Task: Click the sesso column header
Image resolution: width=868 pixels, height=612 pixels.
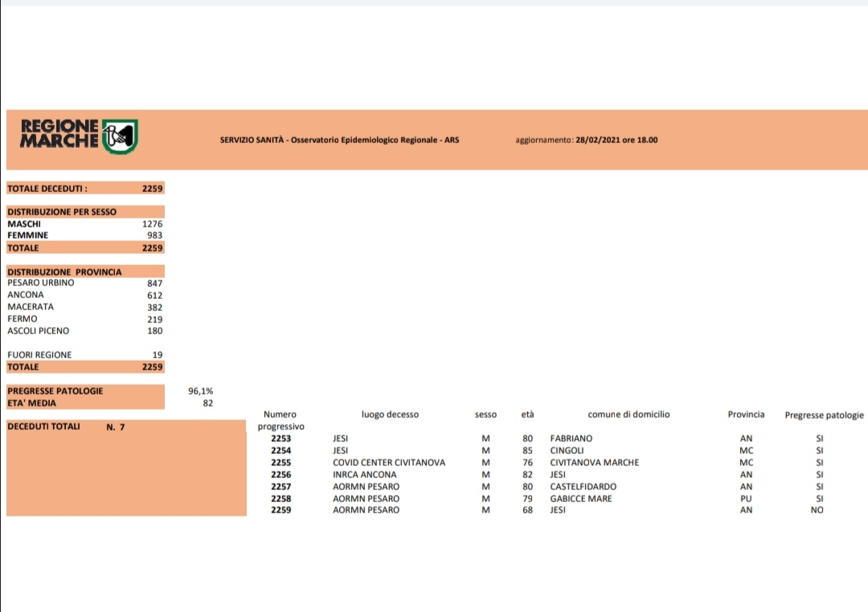Action: [485, 414]
